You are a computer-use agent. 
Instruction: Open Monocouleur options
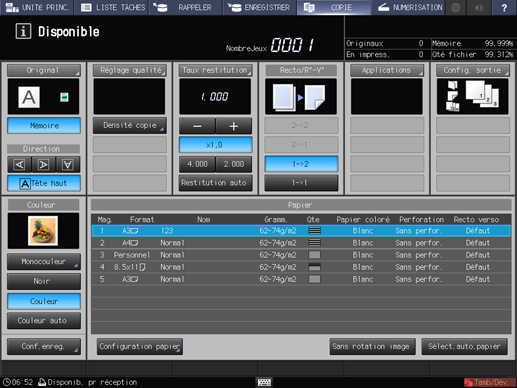(44, 262)
